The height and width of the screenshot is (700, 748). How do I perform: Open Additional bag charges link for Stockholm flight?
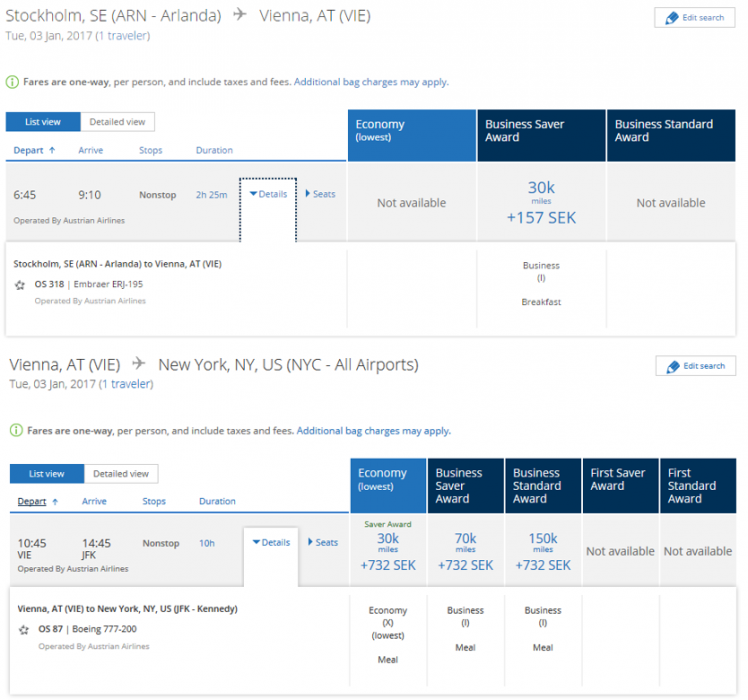[371, 82]
